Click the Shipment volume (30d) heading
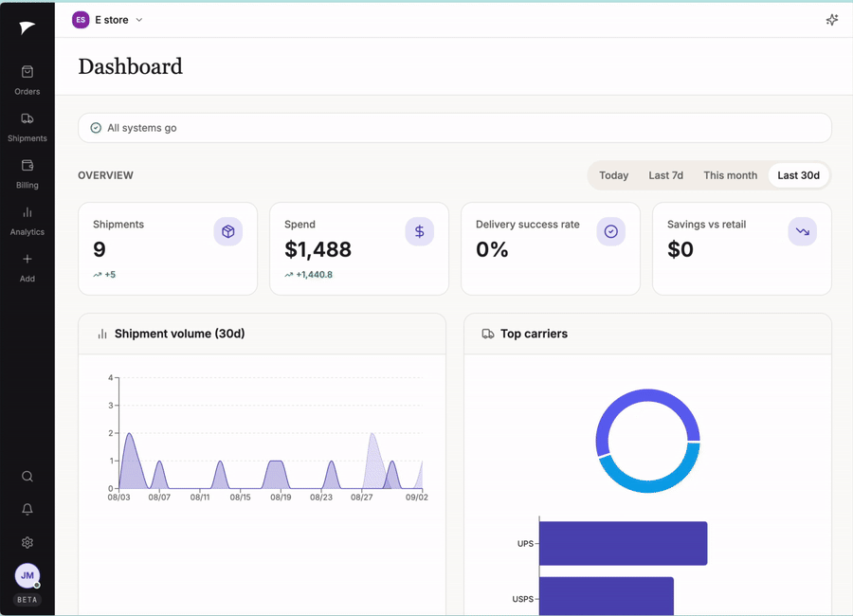Screen dimensions: 853x616 (x=179, y=334)
